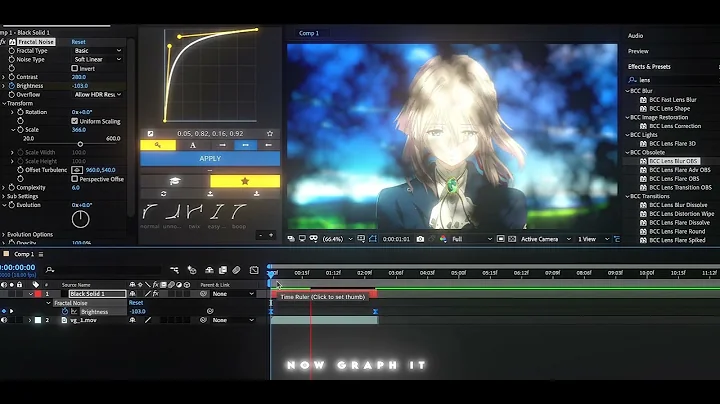The width and height of the screenshot is (720, 404).
Task: Toggle the Fractal Noise fx enable switch
Action: pos(4,42)
